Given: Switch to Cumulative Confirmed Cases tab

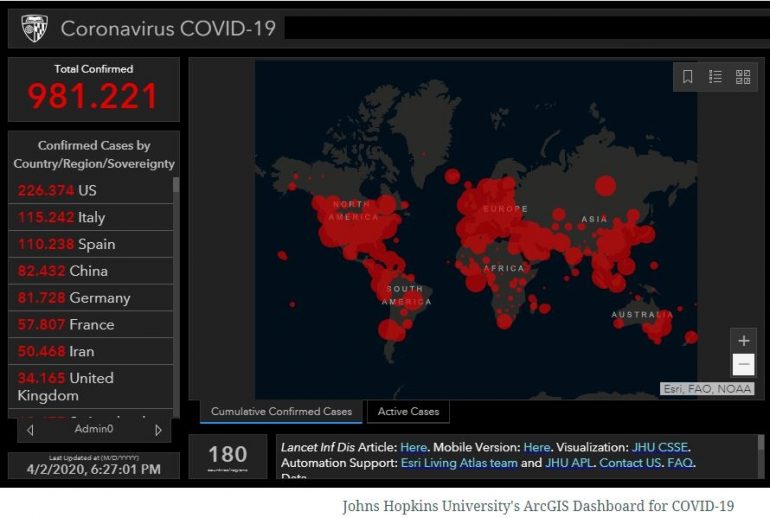Looking at the screenshot, I should (x=281, y=411).
